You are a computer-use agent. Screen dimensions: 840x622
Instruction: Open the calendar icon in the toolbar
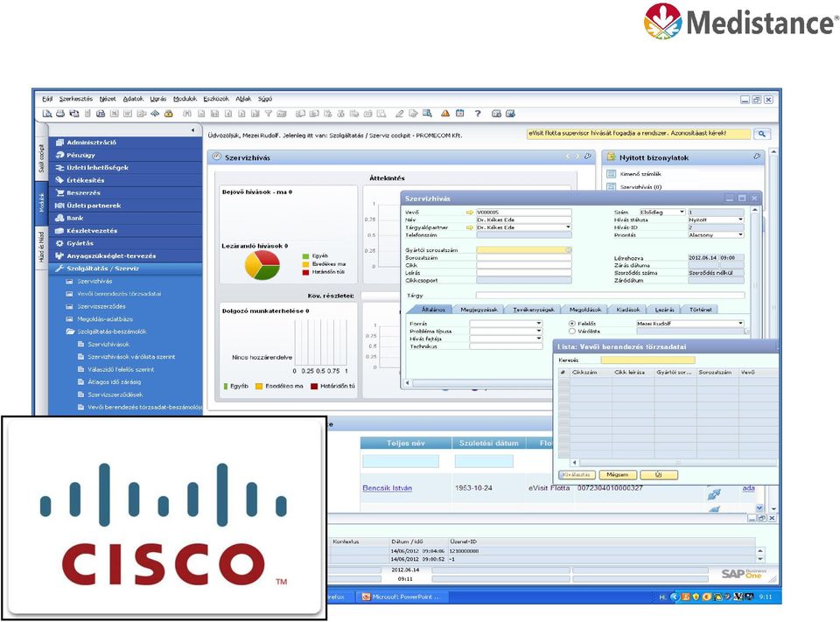tap(459, 114)
